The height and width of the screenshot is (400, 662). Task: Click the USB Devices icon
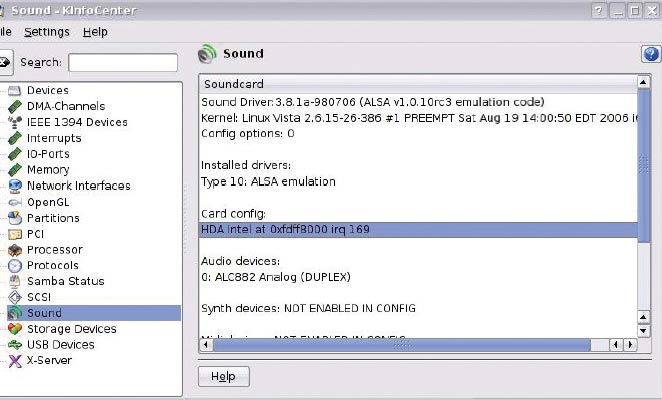point(15,345)
